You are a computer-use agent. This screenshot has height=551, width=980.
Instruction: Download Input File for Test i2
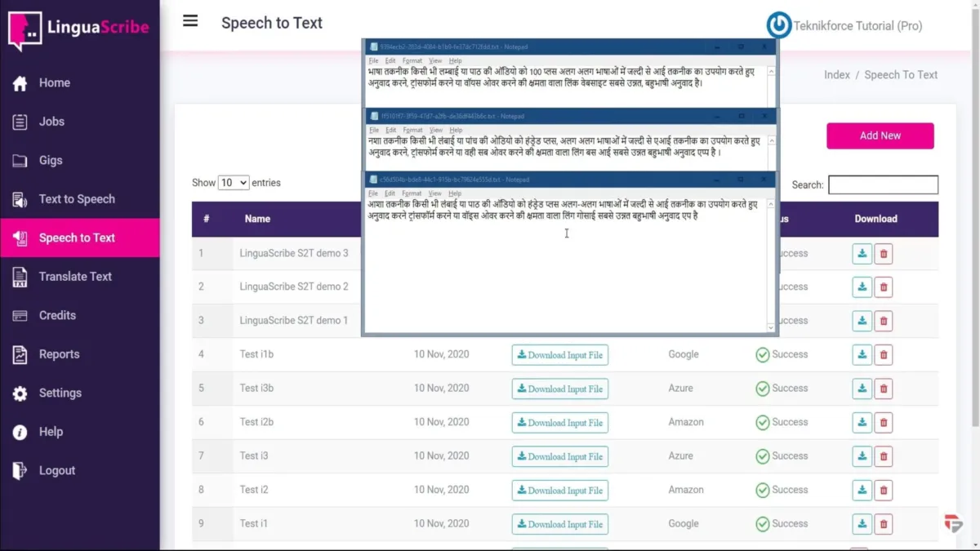pos(560,491)
